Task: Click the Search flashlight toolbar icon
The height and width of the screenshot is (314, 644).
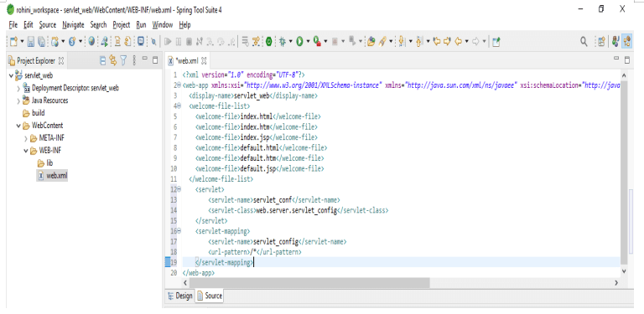Action: [382, 41]
